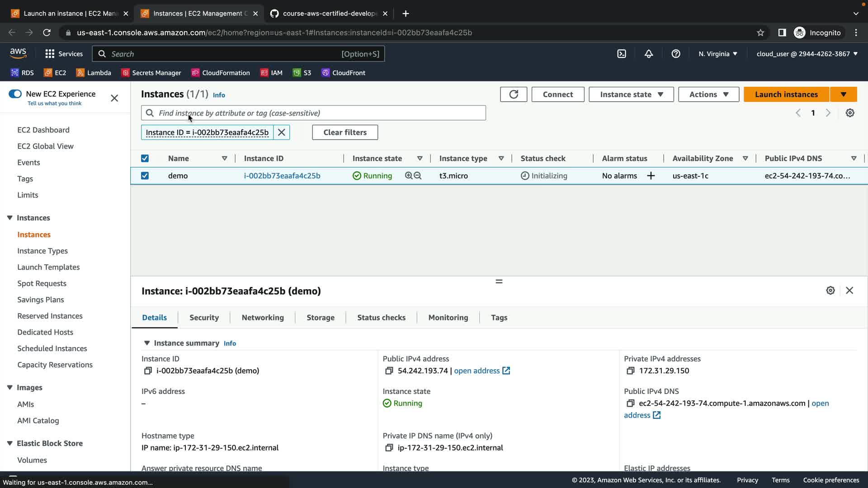Open the i-002bb73eaafa4c25b instance link
Screen dimensions: 868x488
pyautogui.click(x=282, y=176)
